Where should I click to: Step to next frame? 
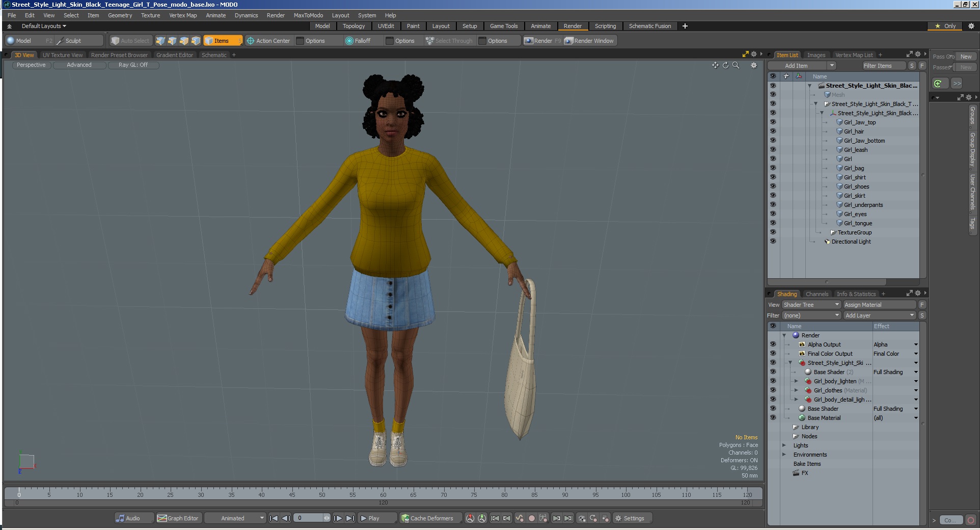point(338,518)
